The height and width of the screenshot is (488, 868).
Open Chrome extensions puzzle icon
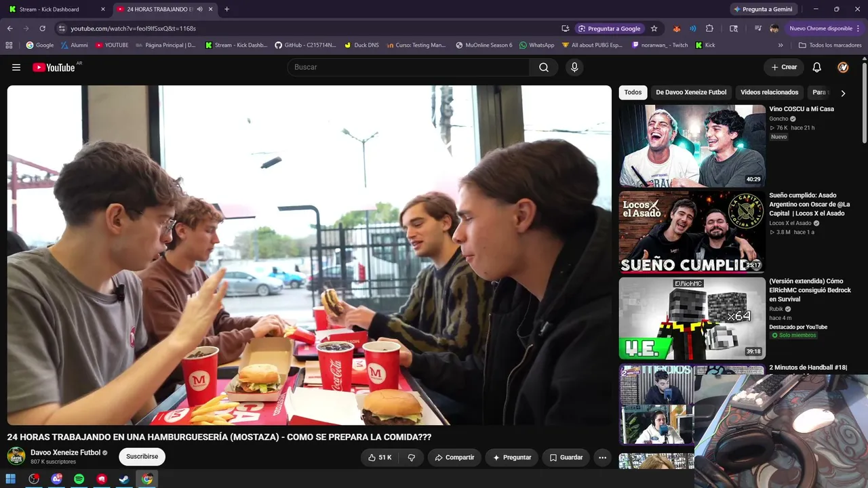click(709, 28)
